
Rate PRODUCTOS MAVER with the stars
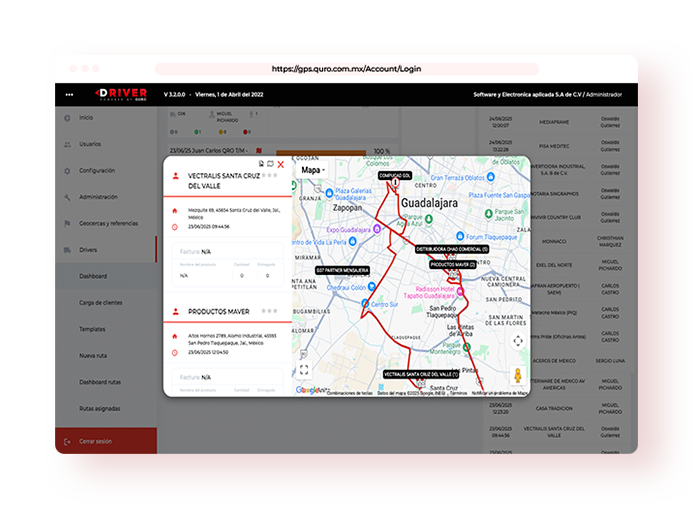pyautogui.click(x=270, y=311)
